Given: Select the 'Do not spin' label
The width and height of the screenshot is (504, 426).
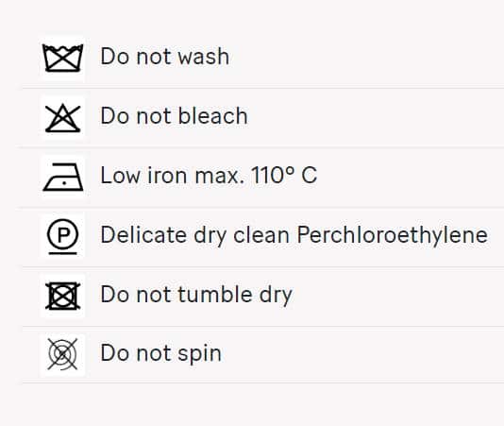Looking at the screenshot, I should (x=161, y=354).
